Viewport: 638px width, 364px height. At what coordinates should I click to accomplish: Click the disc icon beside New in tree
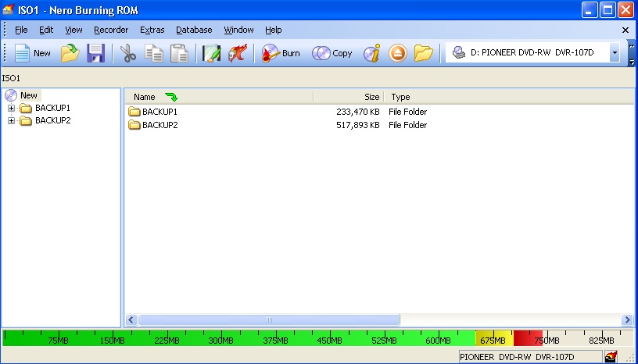click(11, 95)
